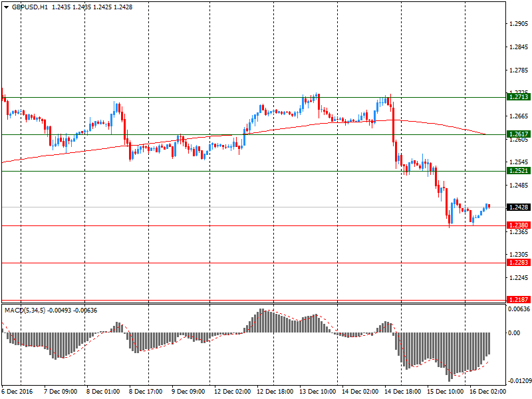Click the MACD(5,34,5) indicator label

pyautogui.click(x=25, y=311)
